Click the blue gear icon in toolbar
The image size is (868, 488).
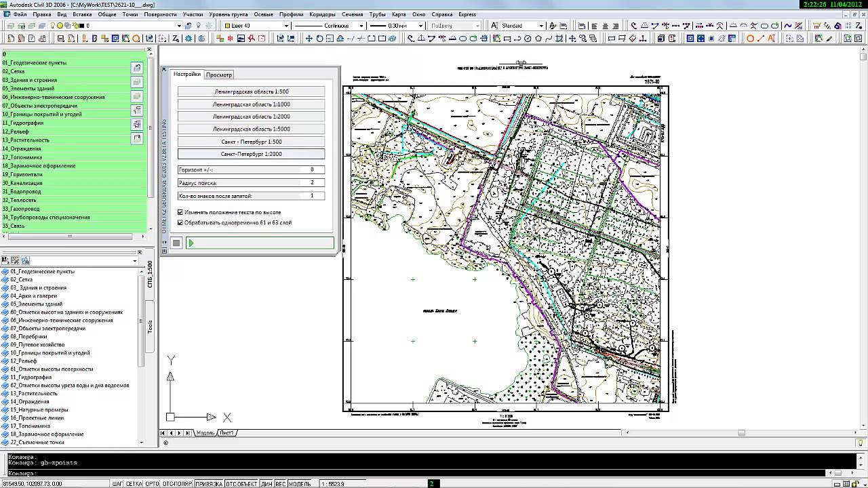point(189,39)
